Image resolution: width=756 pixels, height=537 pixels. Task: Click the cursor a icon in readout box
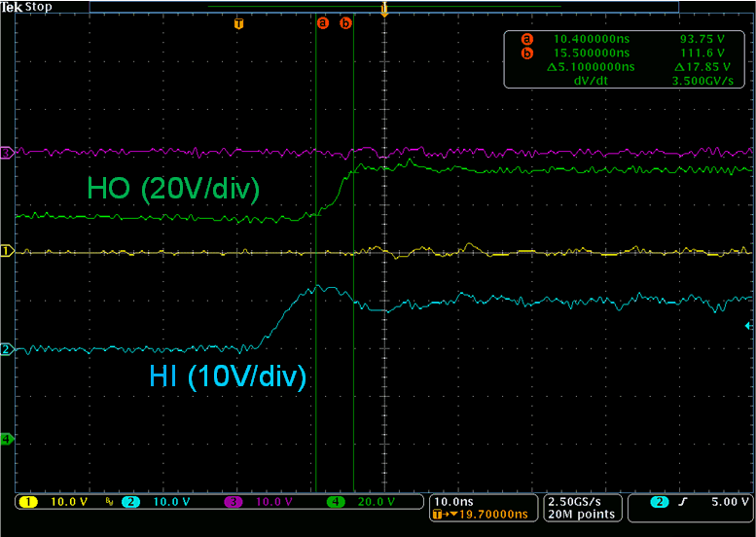tap(527, 39)
